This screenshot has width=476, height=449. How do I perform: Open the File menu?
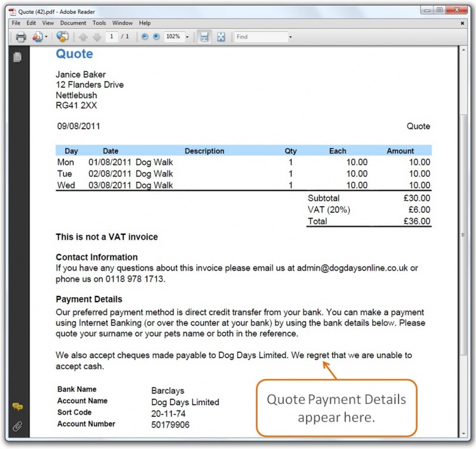tap(17, 23)
